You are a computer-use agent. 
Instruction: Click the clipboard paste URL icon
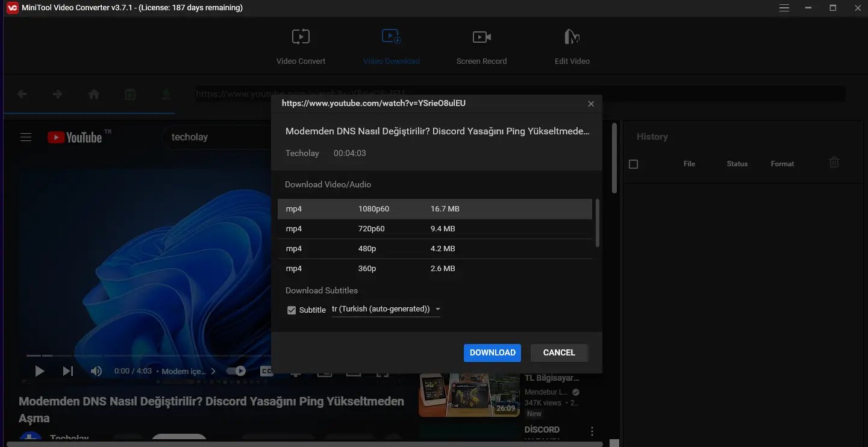(x=130, y=94)
